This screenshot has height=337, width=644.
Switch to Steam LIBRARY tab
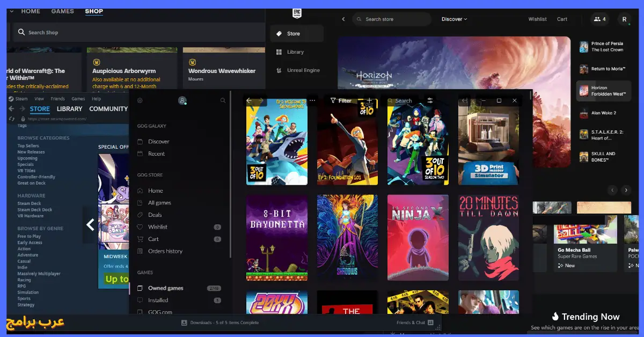coord(70,109)
